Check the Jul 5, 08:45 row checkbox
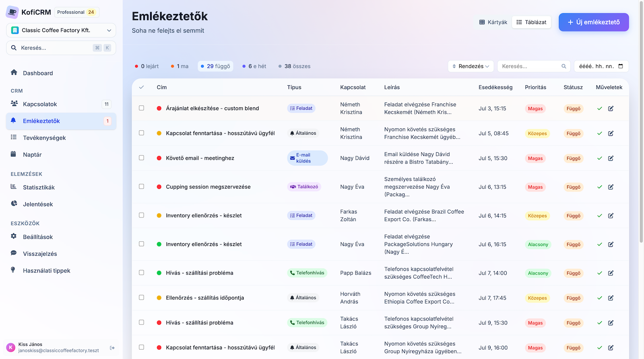 coord(141,133)
